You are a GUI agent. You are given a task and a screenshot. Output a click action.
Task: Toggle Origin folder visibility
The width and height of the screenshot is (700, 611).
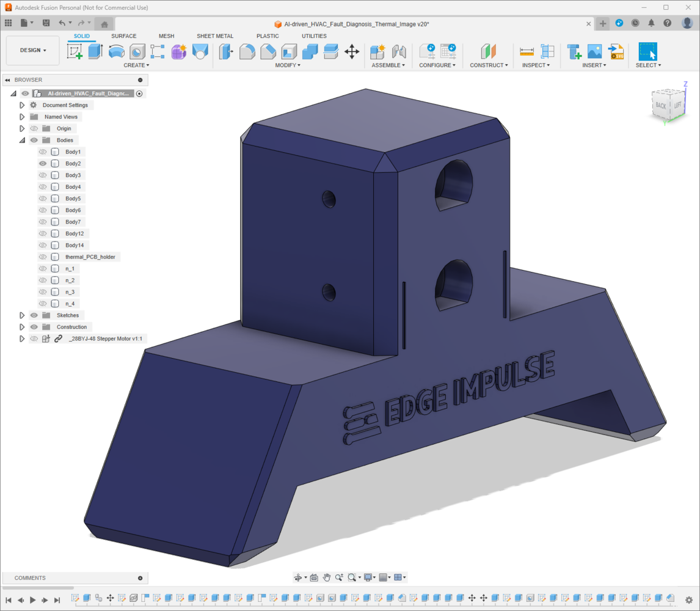[34, 128]
